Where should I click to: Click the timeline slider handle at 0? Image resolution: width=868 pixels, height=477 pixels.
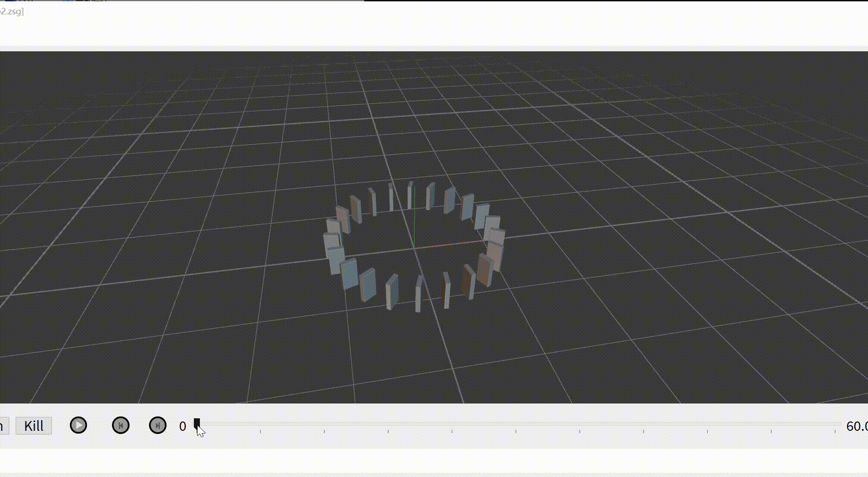coord(197,423)
